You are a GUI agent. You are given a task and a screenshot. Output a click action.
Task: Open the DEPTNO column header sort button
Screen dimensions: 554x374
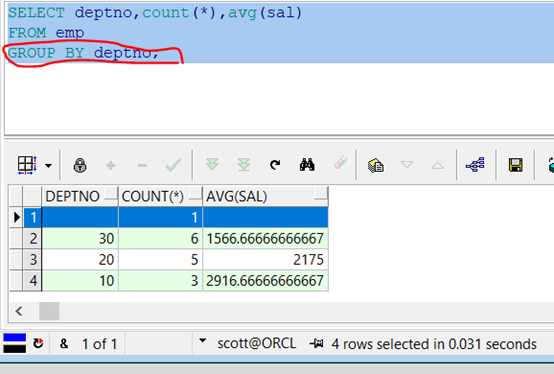[111, 196]
